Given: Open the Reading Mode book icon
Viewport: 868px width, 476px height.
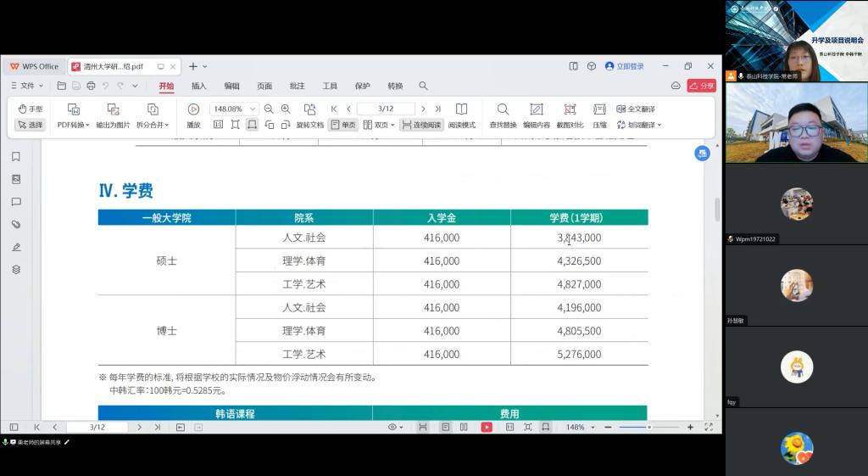Looking at the screenshot, I should coord(461,109).
